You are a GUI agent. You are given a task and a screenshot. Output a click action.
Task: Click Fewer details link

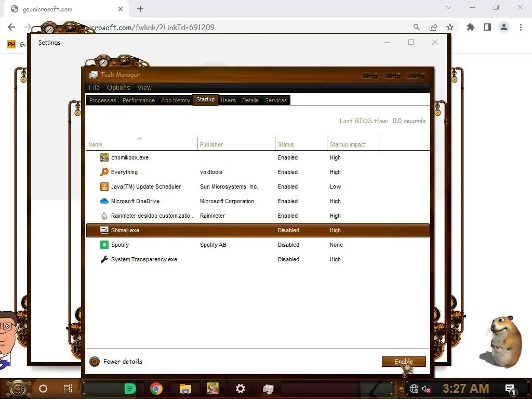tap(123, 362)
